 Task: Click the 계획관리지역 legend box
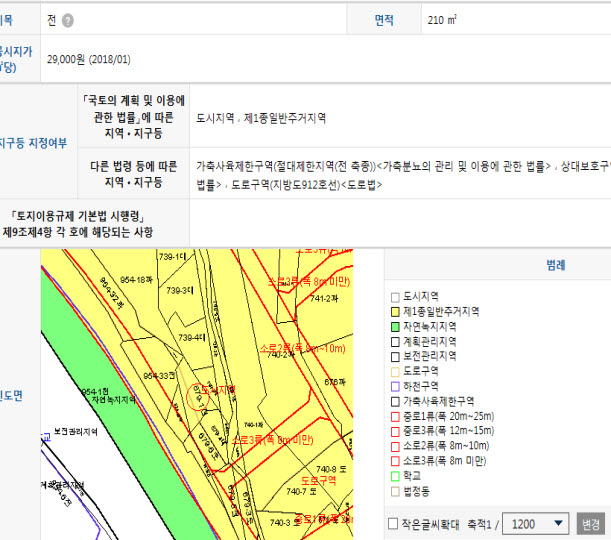(x=395, y=342)
